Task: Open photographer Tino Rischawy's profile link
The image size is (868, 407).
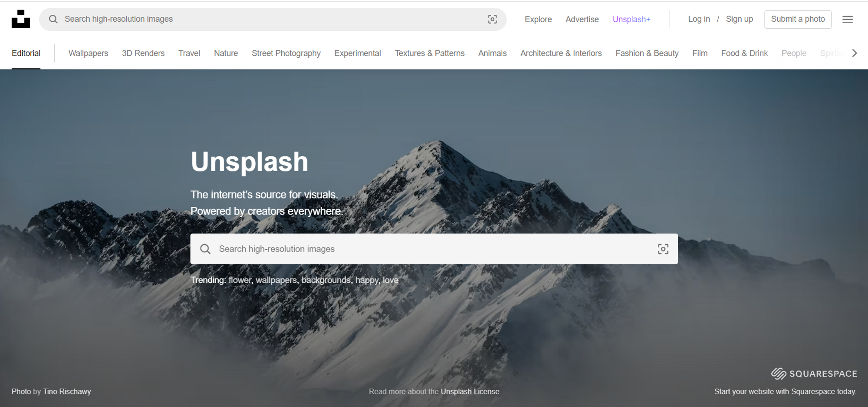Action: [67, 391]
